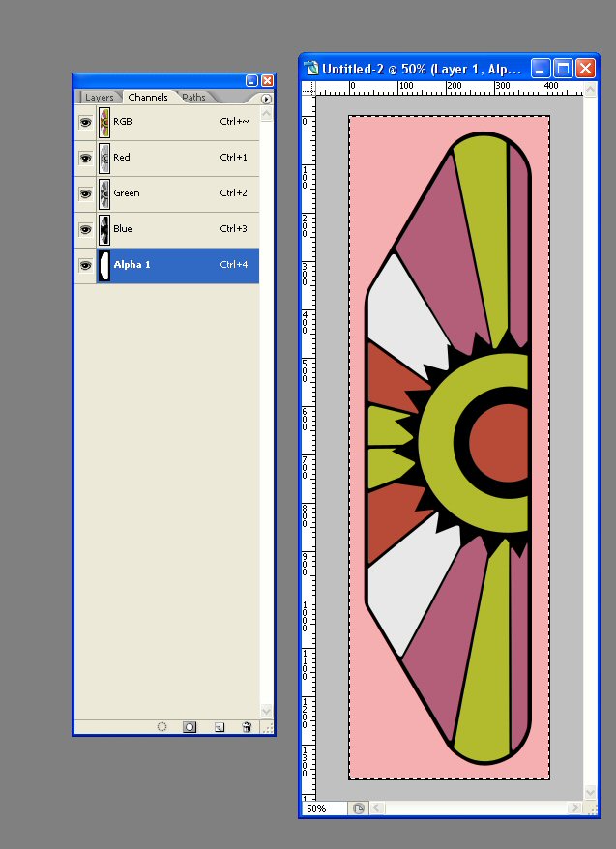Toggle Blue channel visibility eye
The height and width of the screenshot is (849, 616).
point(85,229)
